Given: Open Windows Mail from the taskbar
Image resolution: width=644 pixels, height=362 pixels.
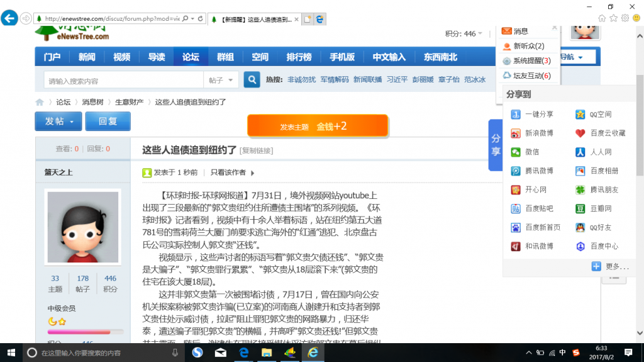Looking at the screenshot, I should click(x=220, y=353).
